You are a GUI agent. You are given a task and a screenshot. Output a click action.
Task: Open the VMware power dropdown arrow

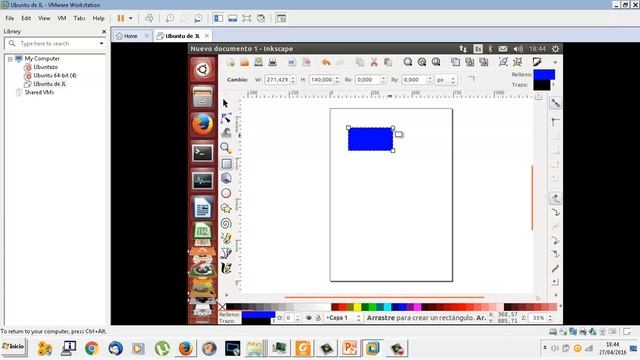coord(131,18)
